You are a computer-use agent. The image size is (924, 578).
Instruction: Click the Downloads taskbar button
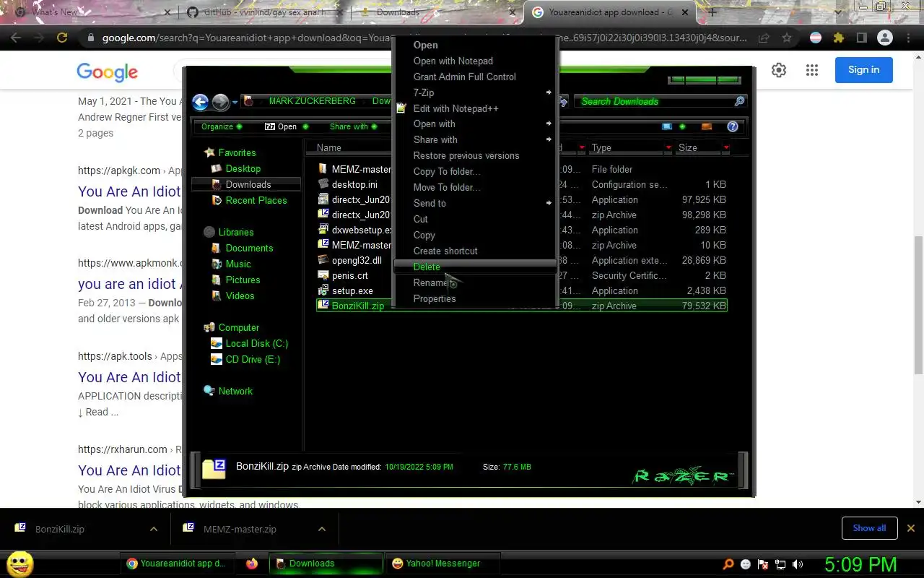click(x=326, y=564)
